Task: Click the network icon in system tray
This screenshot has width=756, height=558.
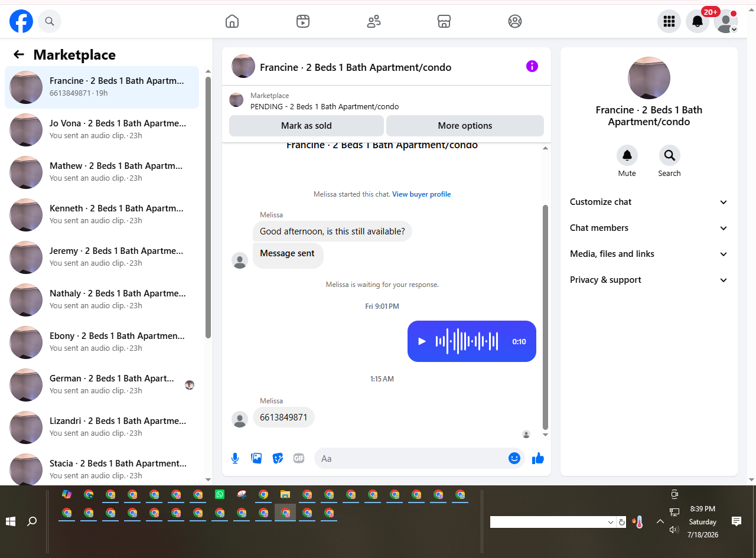Action: click(x=674, y=512)
